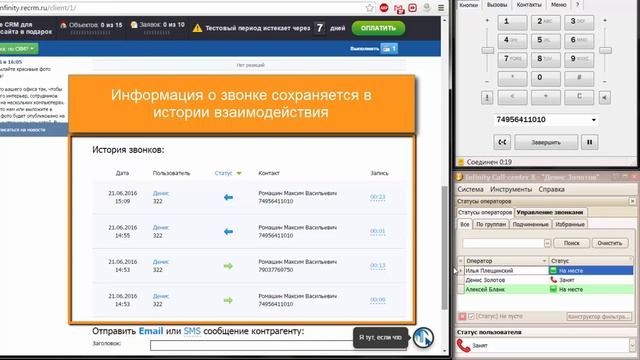This screenshot has width=640, height=360.
Task: Switch to Контакты tab in softphone
Action: pyautogui.click(x=529, y=5)
